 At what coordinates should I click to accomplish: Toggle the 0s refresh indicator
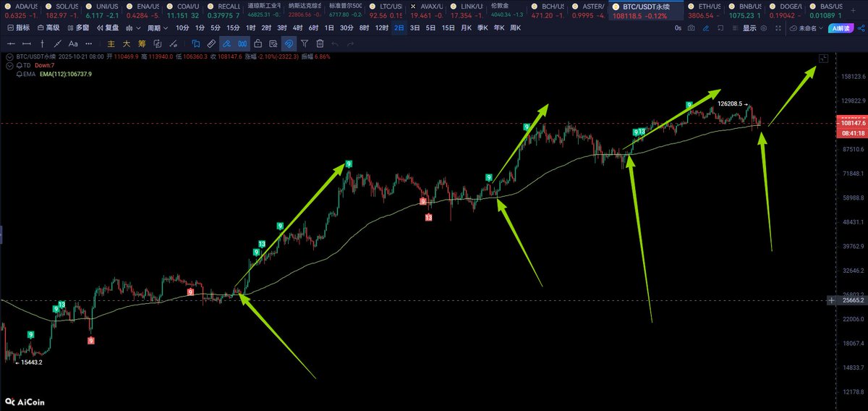pyautogui.click(x=678, y=27)
